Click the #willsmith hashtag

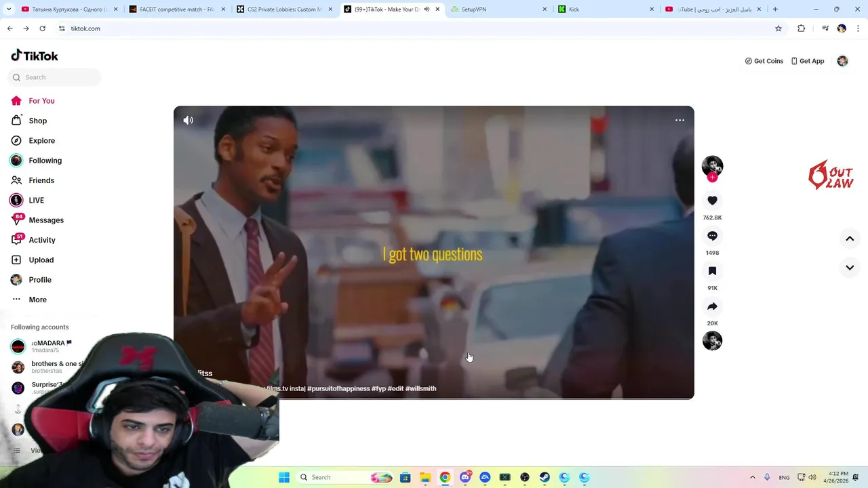pyautogui.click(x=421, y=388)
